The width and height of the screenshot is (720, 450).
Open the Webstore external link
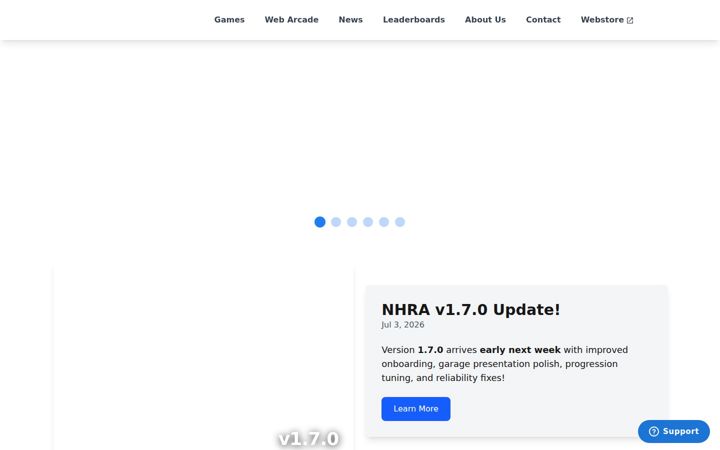click(607, 20)
